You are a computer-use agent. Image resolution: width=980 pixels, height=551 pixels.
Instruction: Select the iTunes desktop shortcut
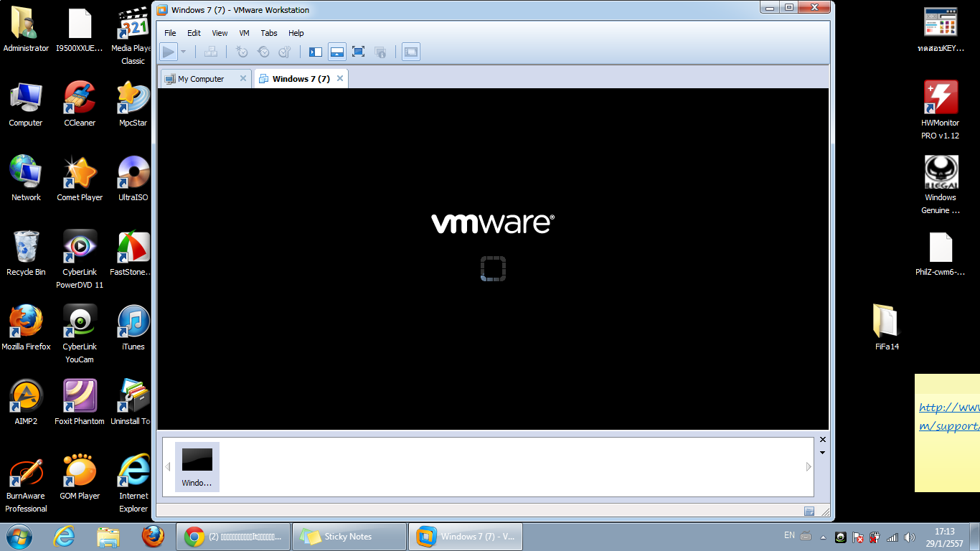(133, 329)
